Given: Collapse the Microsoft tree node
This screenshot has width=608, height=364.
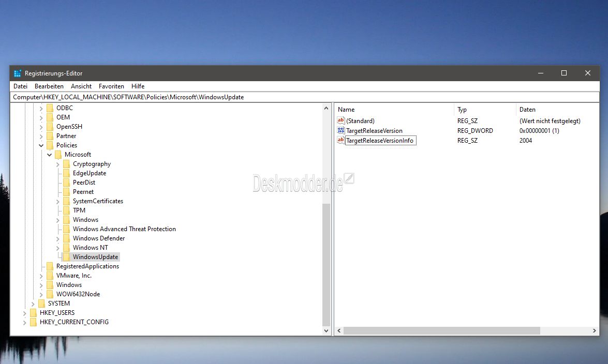Looking at the screenshot, I should click(x=49, y=155).
